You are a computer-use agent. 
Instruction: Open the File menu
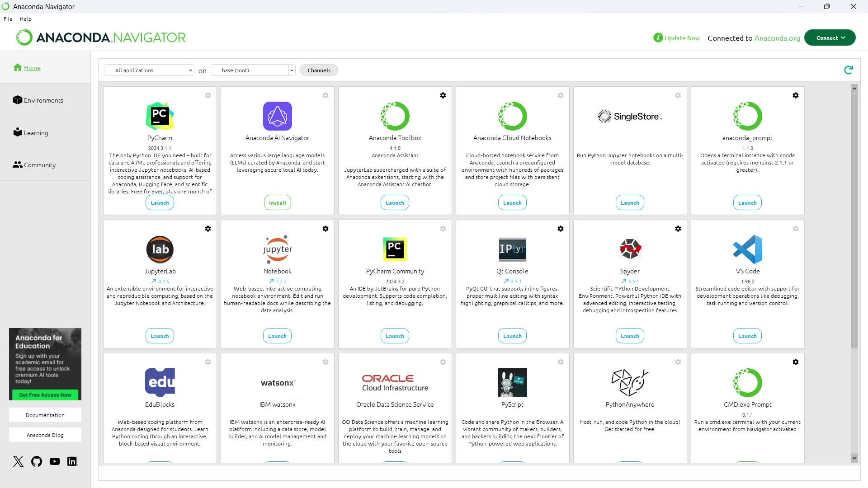point(8,19)
